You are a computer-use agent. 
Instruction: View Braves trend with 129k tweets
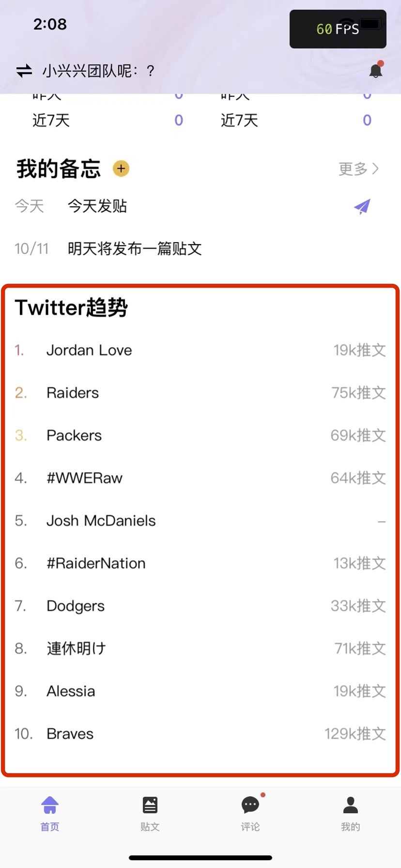[x=200, y=734]
